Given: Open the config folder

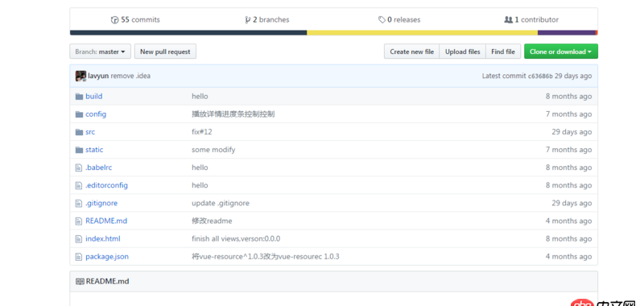Looking at the screenshot, I should click(x=96, y=114).
